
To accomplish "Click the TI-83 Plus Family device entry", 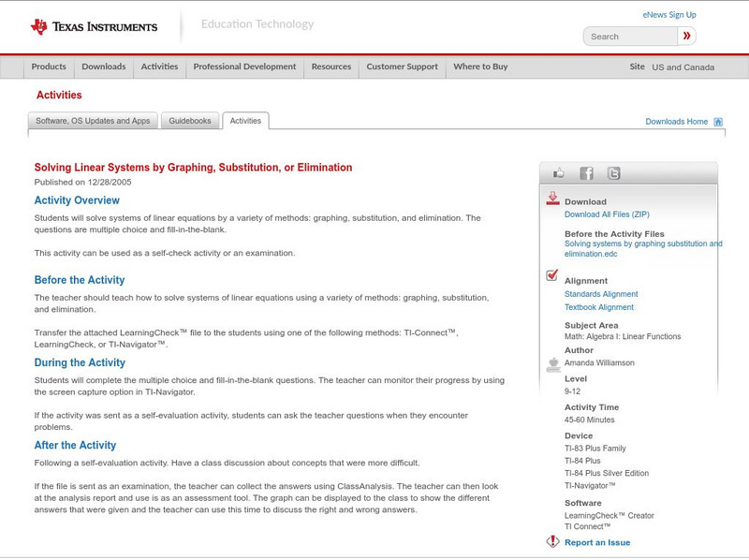I will 595,449.
